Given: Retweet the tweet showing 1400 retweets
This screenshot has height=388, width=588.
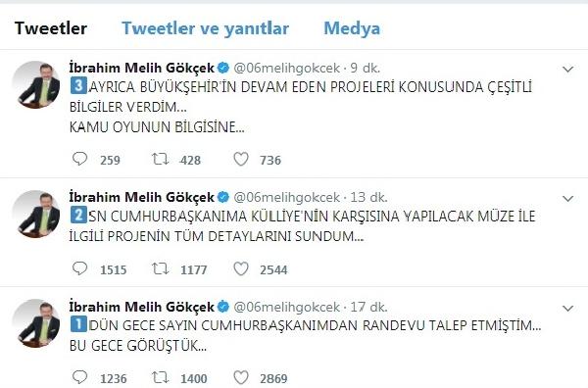Looking at the screenshot, I should click(x=160, y=377).
